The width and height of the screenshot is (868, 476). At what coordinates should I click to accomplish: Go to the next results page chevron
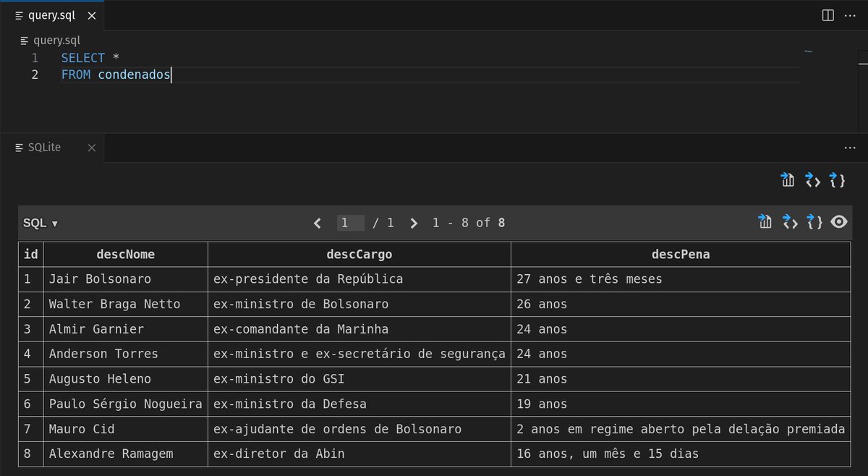coord(413,223)
